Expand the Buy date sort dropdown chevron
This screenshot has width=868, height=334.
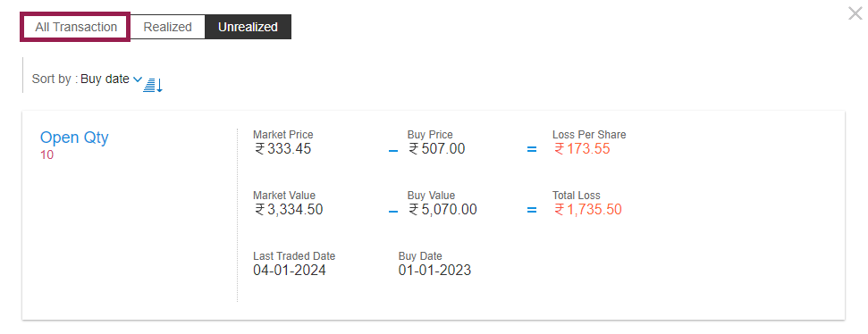pos(138,79)
